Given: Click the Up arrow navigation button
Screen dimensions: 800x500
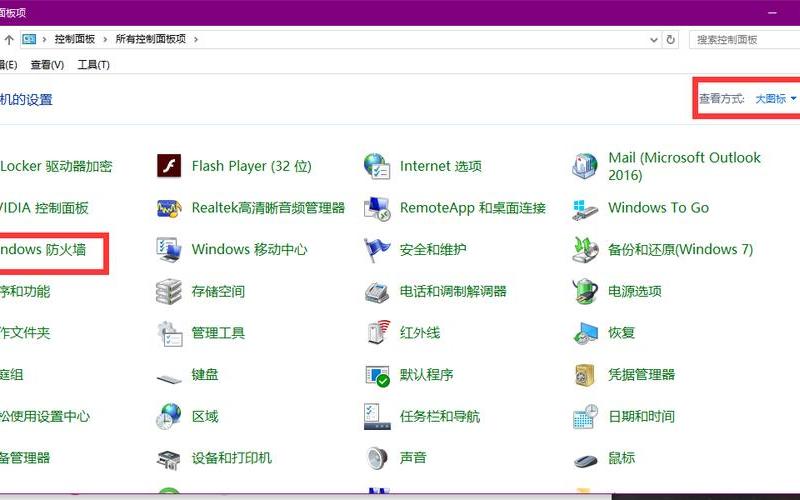Looking at the screenshot, I should [9, 40].
